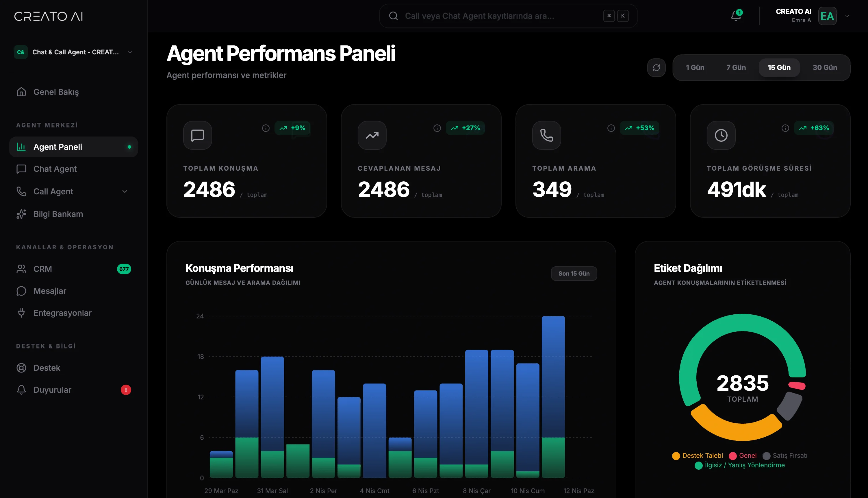Select the 1 Gün time range

coord(695,67)
